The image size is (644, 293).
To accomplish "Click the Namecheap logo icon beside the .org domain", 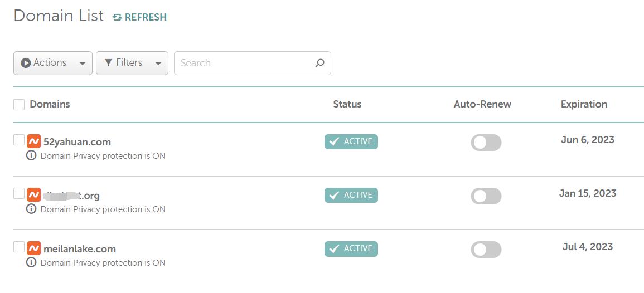I will click(x=34, y=195).
